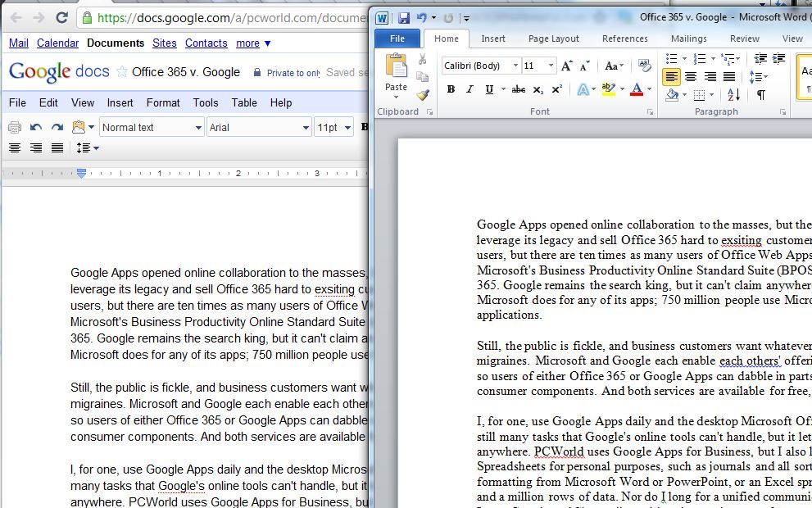Click the Sort A-Z icon in Word
812x508 pixels.
coord(734,95)
